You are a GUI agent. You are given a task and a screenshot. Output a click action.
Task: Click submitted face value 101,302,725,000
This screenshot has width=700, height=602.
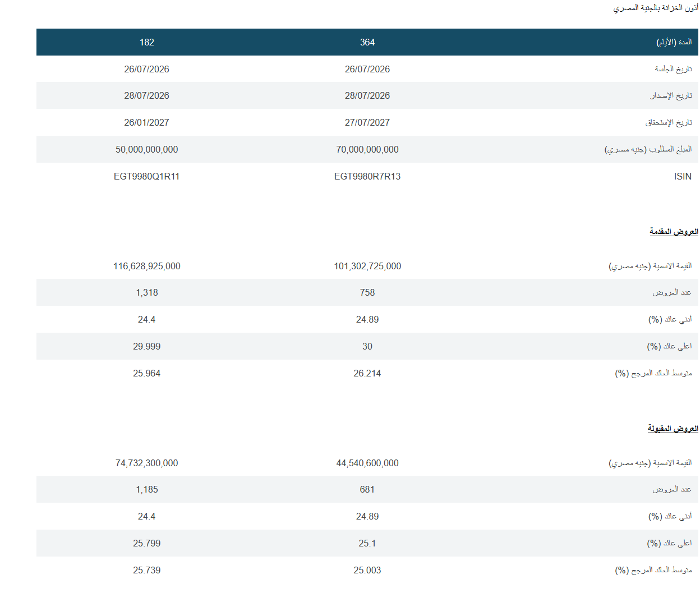367,266
